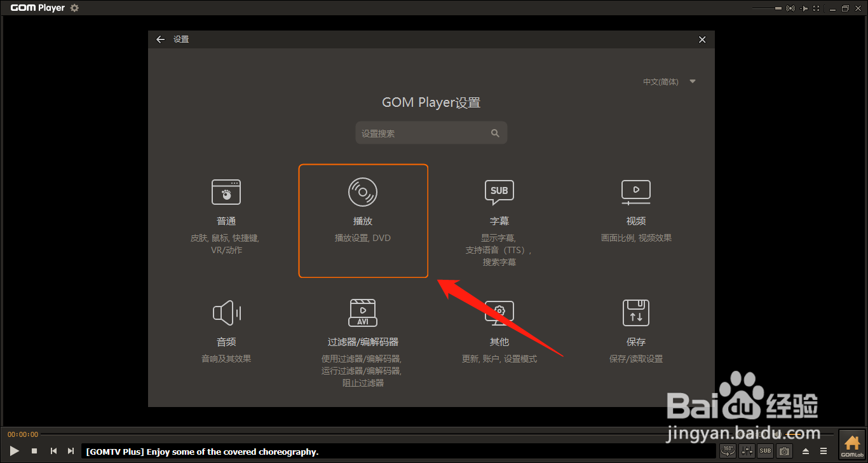Start playback with the play button

[x=15, y=451]
